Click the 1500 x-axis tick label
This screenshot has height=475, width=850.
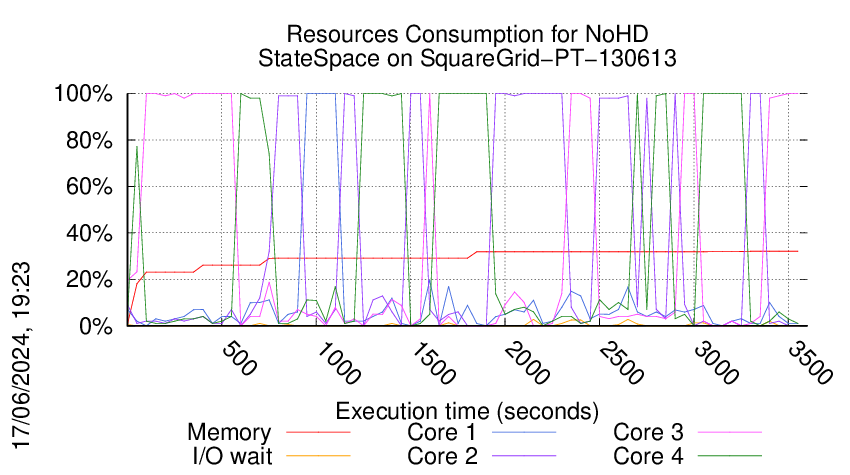[x=433, y=363]
